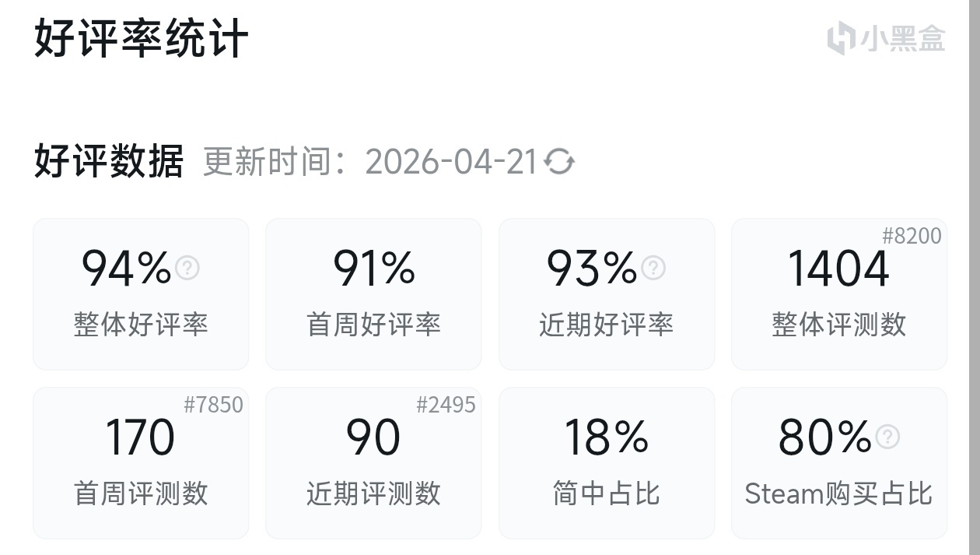Click the 91% first-week rating value
This screenshot has width=980, height=555.
tap(373, 269)
